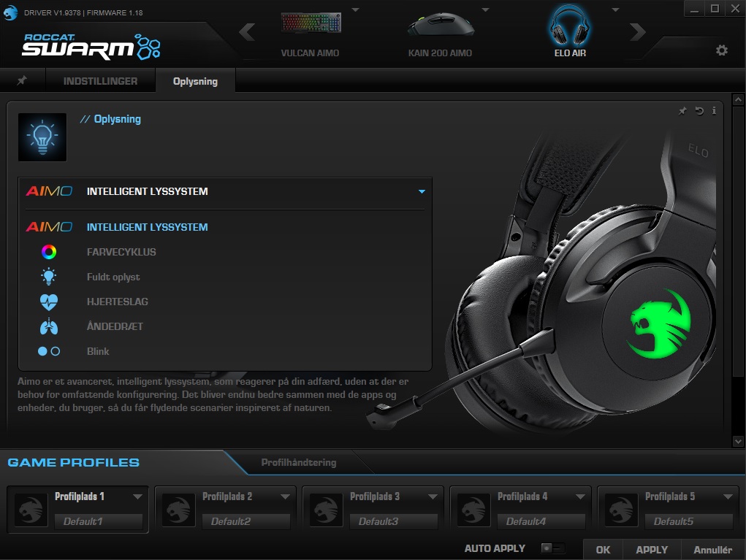Click the scrollbar down arrow

[738, 441]
